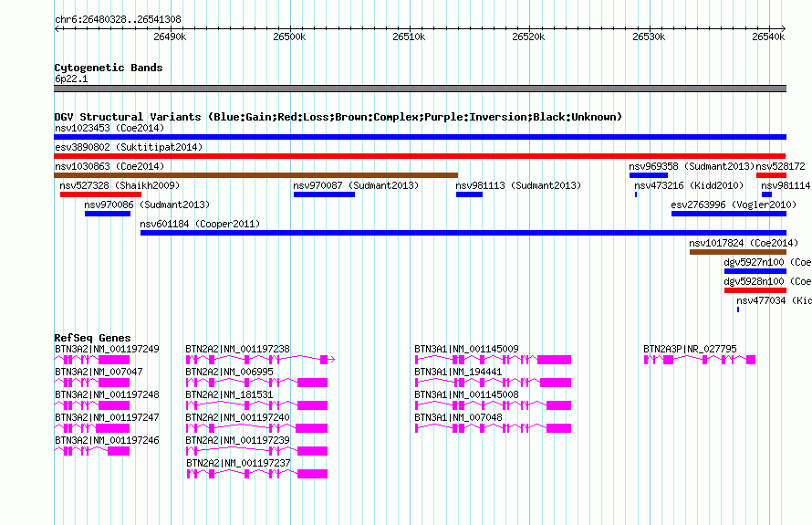Open transcript BTN2A2|NM_001197239 label

pos(238,440)
